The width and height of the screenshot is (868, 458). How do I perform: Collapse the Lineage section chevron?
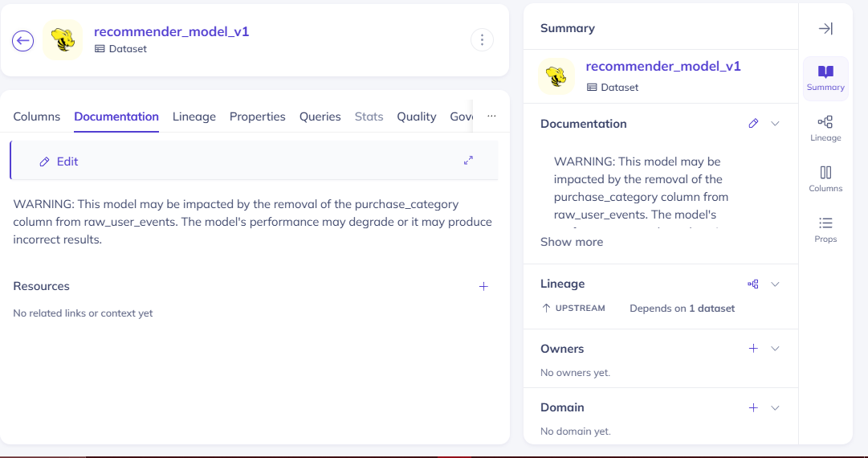pyautogui.click(x=775, y=284)
